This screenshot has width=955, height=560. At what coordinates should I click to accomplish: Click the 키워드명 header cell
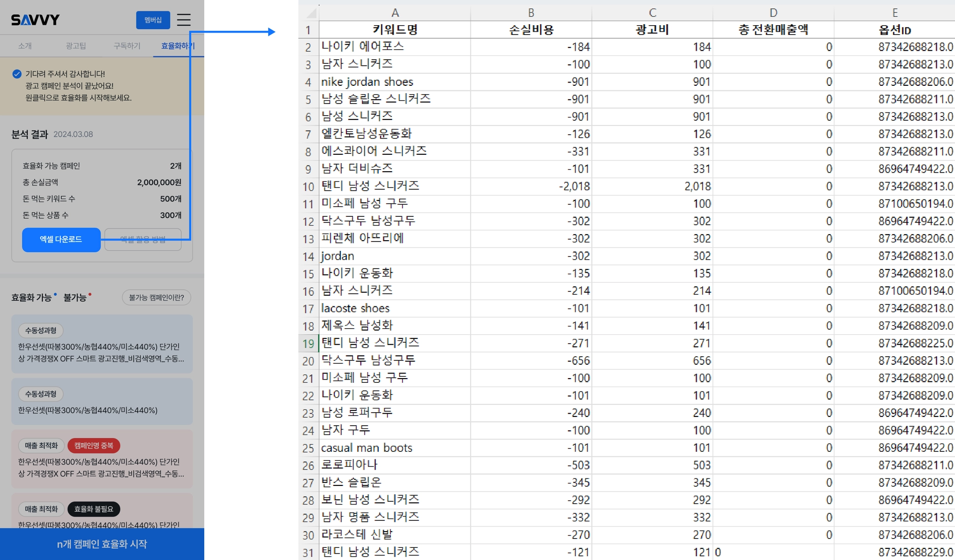coord(394,30)
